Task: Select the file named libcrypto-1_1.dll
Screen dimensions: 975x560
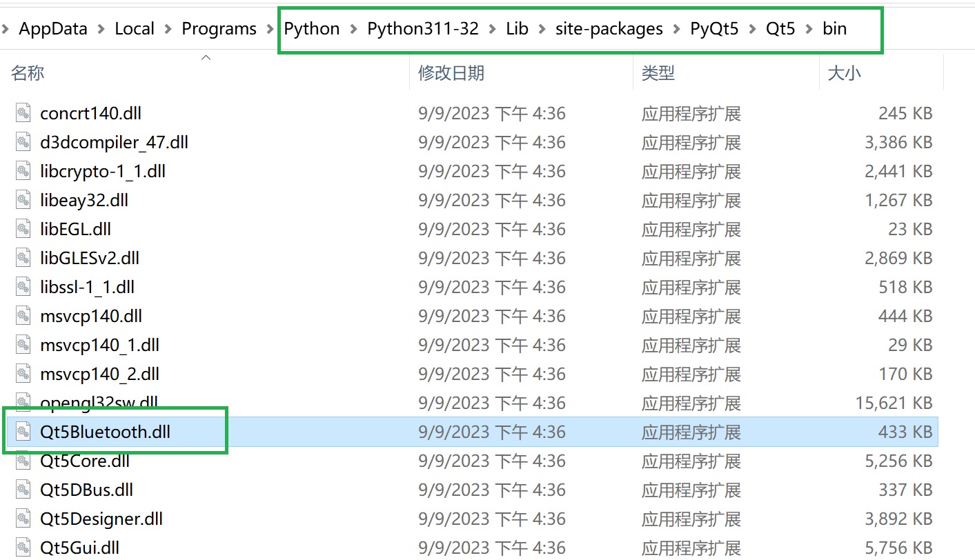Action: [x=103, y=171]
